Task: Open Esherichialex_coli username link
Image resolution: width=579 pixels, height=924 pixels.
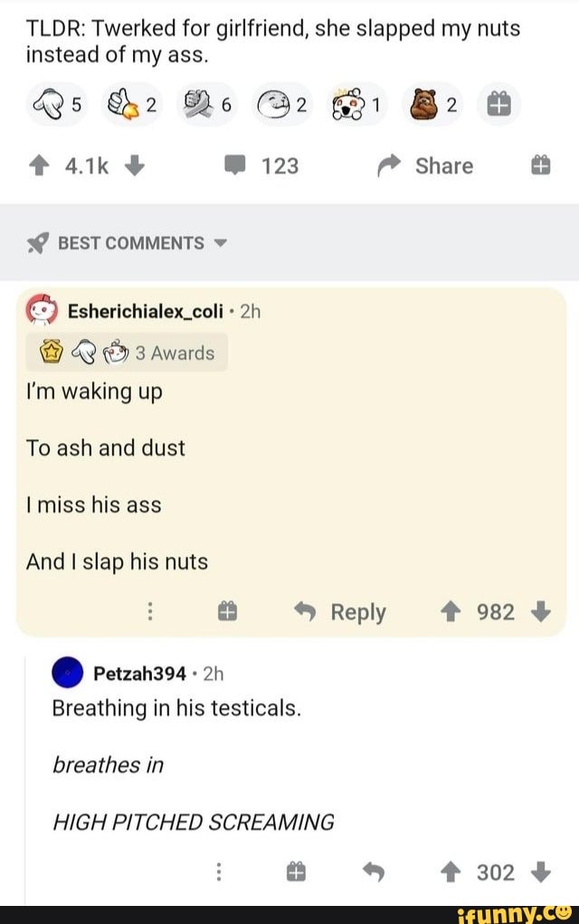Action: 145,311
